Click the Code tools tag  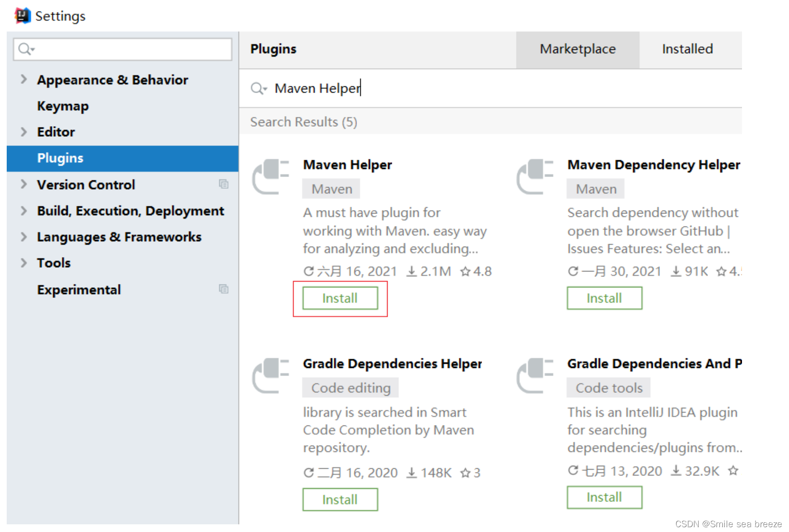coord(609,388)
